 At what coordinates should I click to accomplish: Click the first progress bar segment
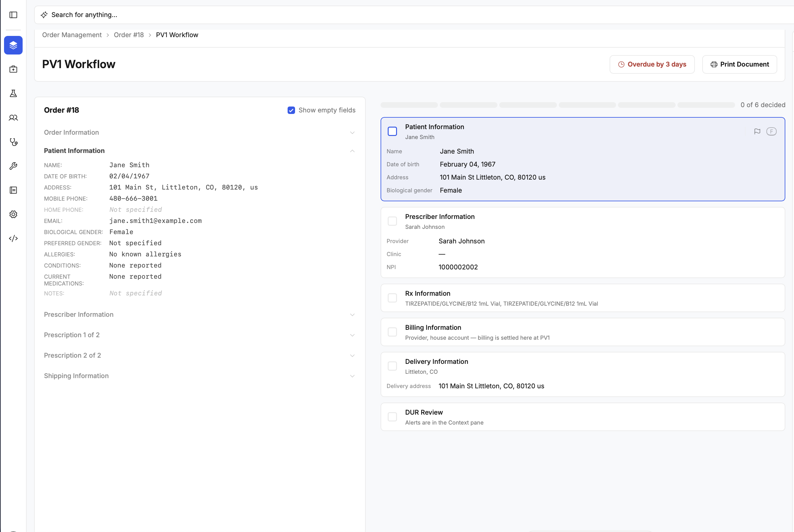point(409,105)
